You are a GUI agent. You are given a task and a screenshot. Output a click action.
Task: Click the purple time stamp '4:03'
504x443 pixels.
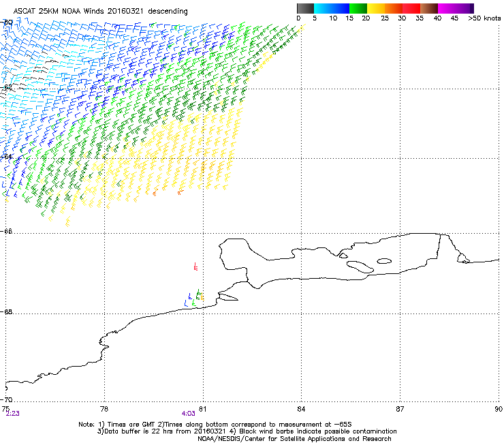click(189, 414)
